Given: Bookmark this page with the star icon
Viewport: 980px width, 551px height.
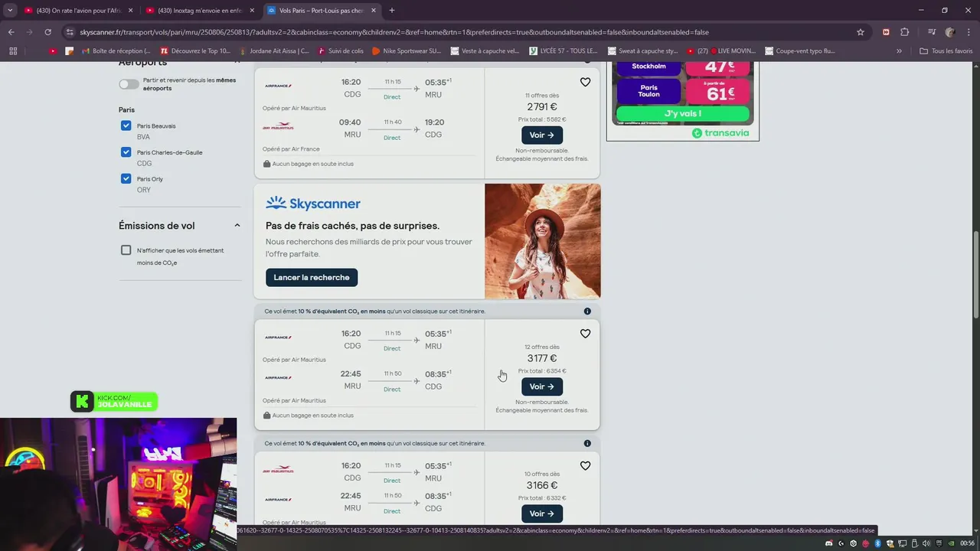Looking at the screenshot, I should [x=861, y=32].
